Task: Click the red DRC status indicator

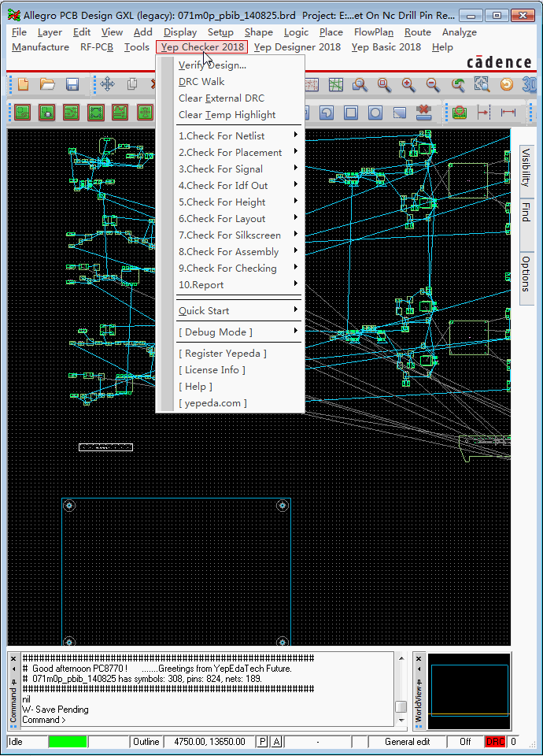Action: (x=495, y=742)
